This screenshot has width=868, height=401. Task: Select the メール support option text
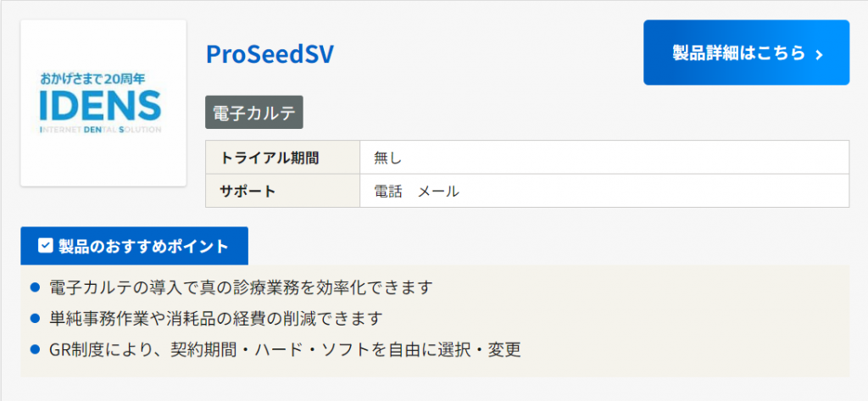[x=437, y=191]
